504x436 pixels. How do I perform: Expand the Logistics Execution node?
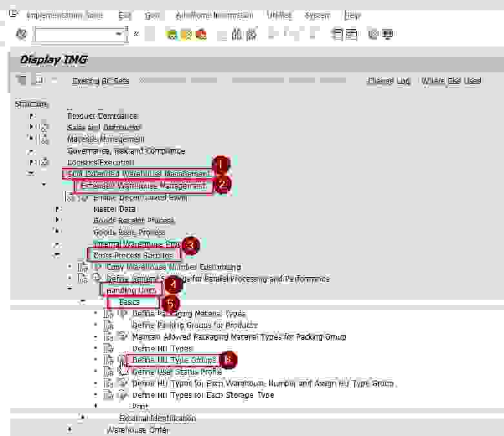coord(32,162)
